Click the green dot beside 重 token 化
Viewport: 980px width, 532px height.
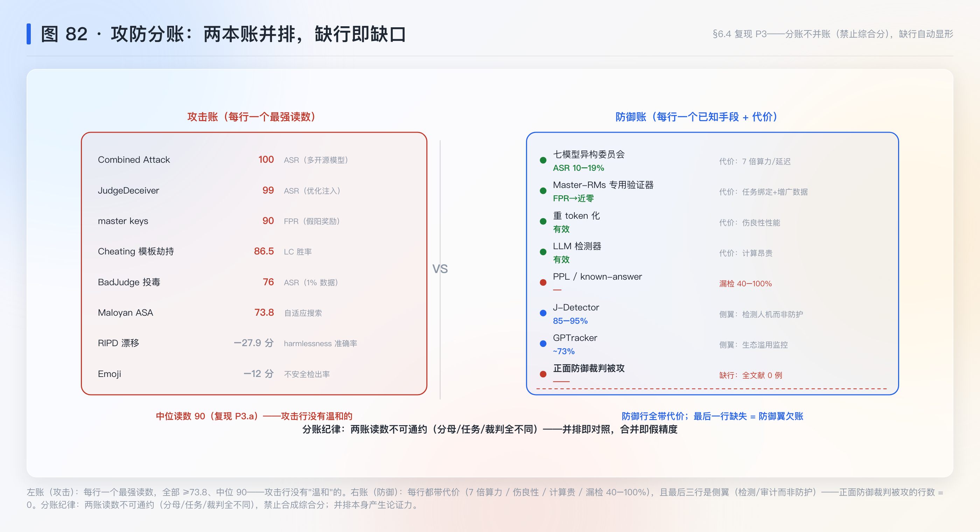543,222
